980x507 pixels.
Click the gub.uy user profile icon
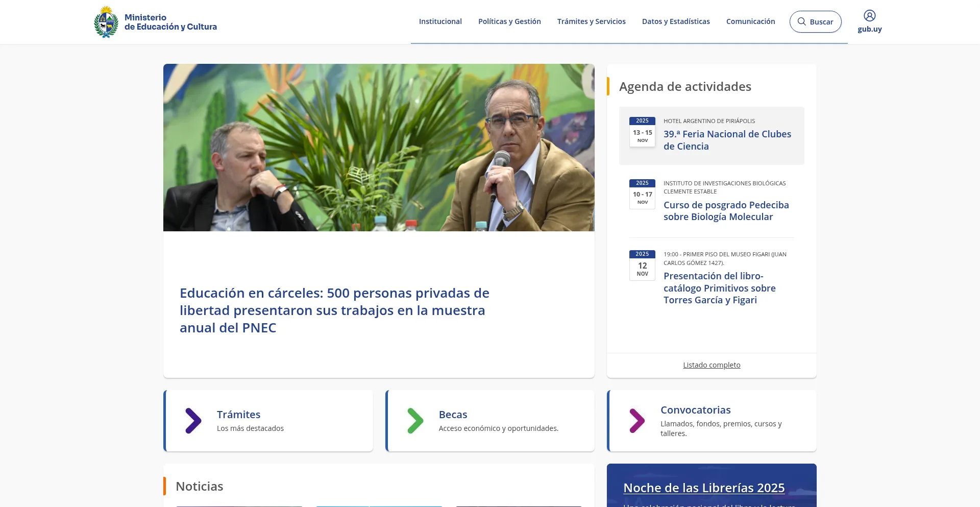(x=869, y=16)
